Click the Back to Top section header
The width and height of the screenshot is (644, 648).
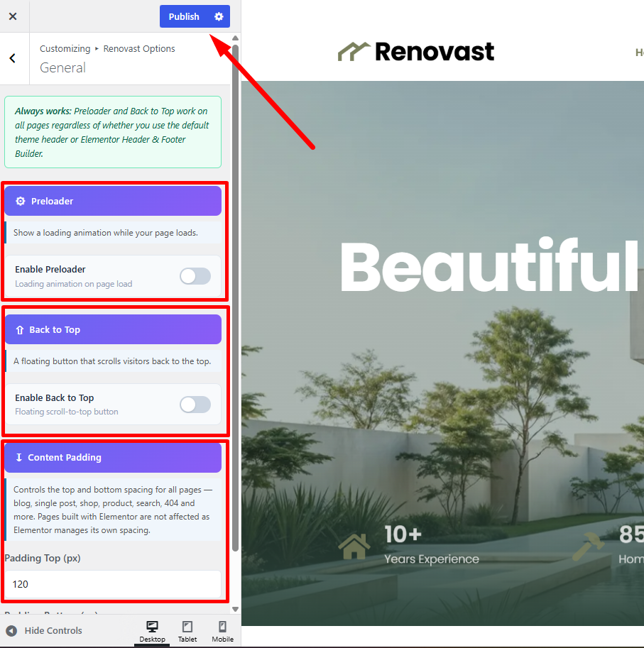pos(113,329)
